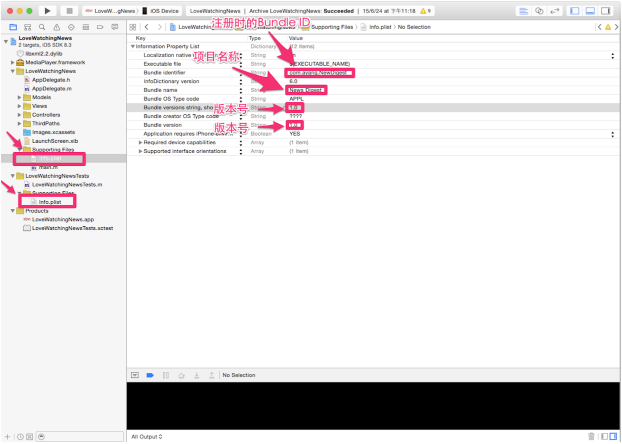Collapse the LoveWatchingNewsTests group
The width and height of the screenshot is (622, 444).
click(13, 176)
